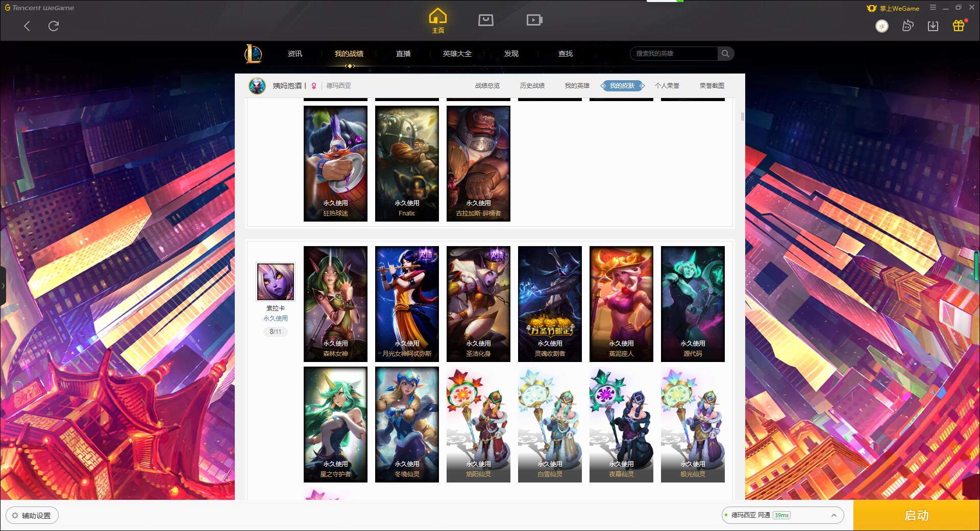Viewport: 980px width, 531px height.
Task: Open the 主页 home icon
Action: tap(438, 21)
